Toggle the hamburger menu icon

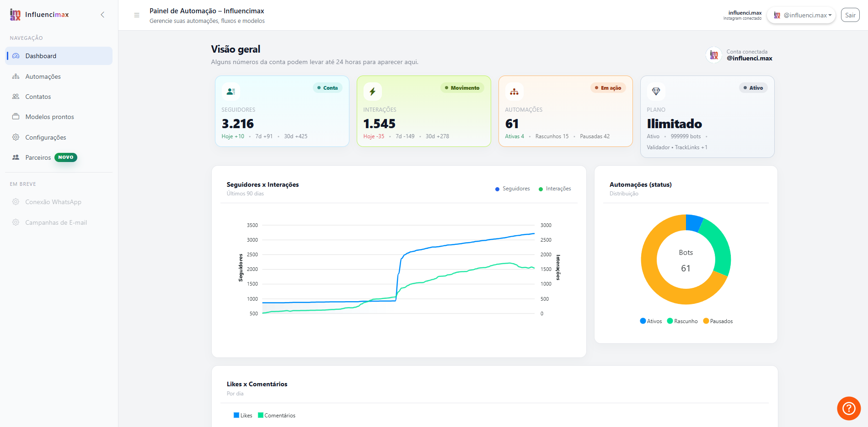click(137, 15)
